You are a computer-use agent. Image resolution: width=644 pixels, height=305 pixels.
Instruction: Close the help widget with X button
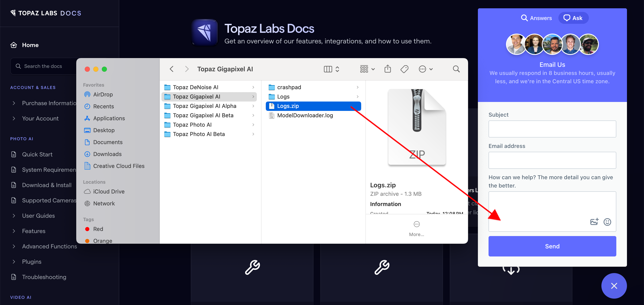coord(614,286)
